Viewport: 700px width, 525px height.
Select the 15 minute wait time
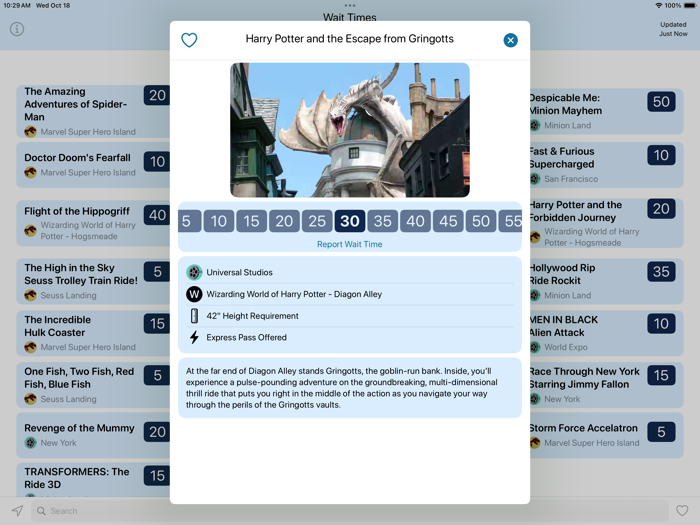251,221
